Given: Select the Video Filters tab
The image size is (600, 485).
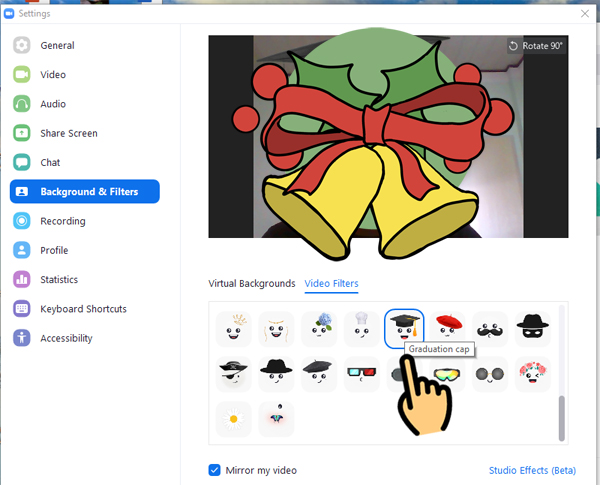Looking at the screenshot, I should point(331,283).
